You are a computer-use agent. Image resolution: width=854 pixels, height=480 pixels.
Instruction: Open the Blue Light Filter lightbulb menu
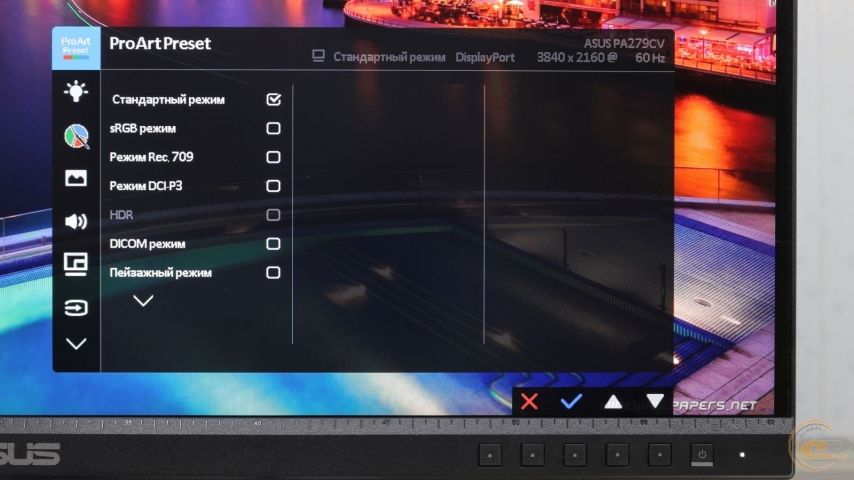(76, 92)
